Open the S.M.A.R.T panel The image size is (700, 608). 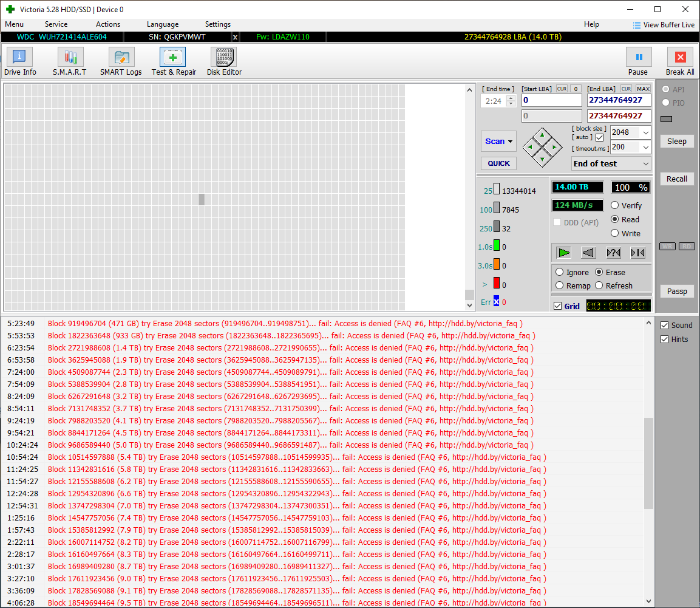pos(70,61)
